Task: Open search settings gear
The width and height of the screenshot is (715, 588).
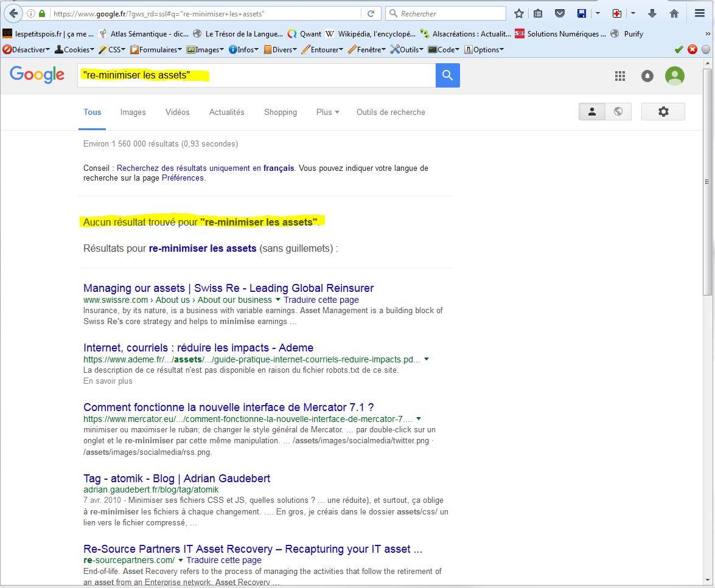Action: click(x=663, y=112)
